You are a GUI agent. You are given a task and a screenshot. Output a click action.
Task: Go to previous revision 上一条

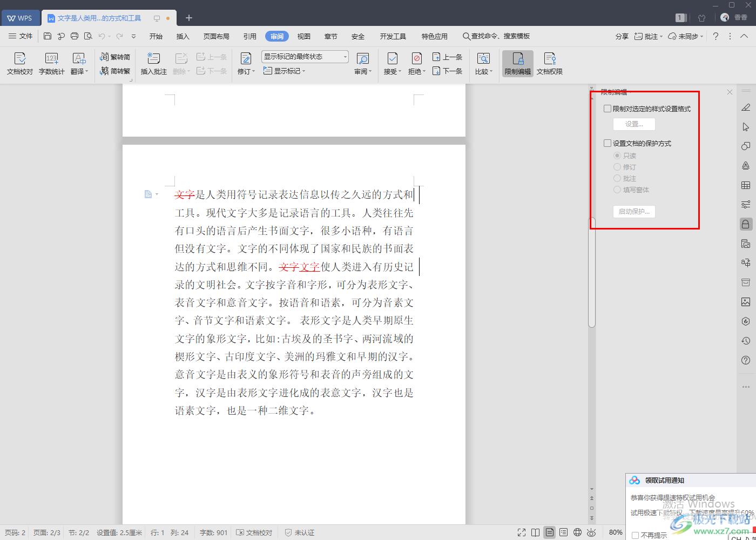click(x=447, y=57)
